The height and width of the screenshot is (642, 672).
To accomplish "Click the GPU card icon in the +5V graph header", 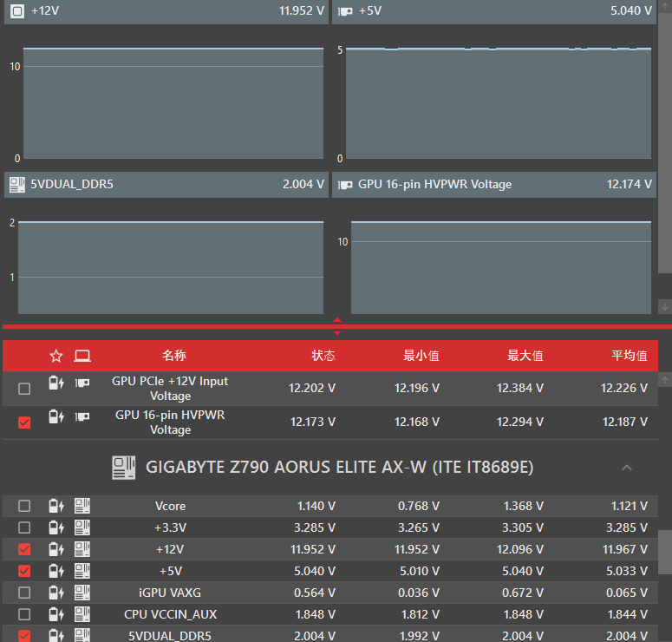I will 345,11.
